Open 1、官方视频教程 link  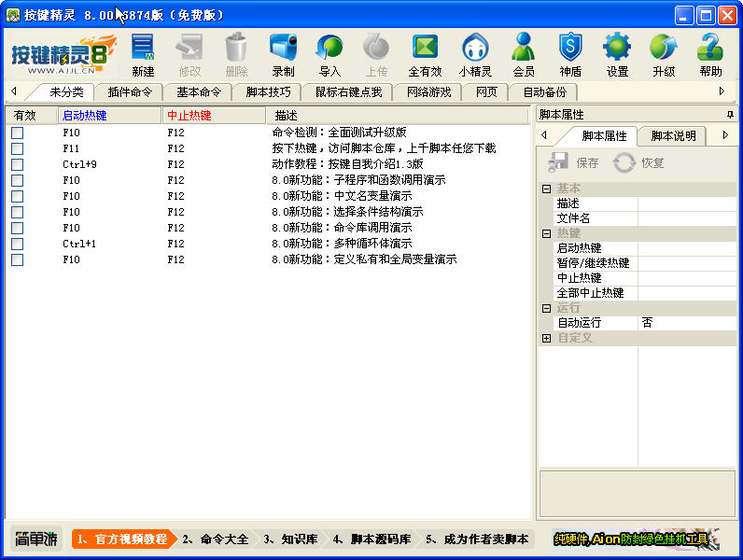coord(122,539)
